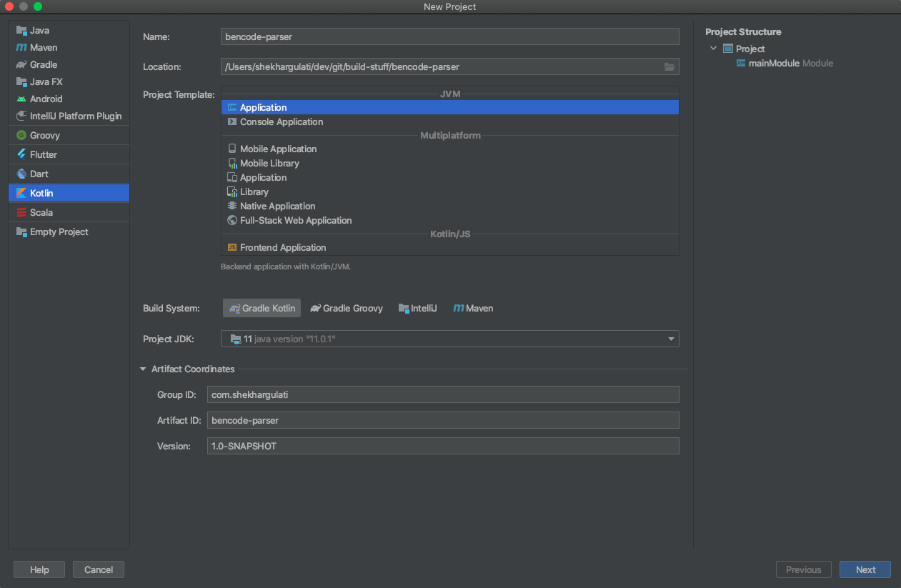This screenshot has width=901, height=588.
Task: Click the Next button
Action: (865, 569)
